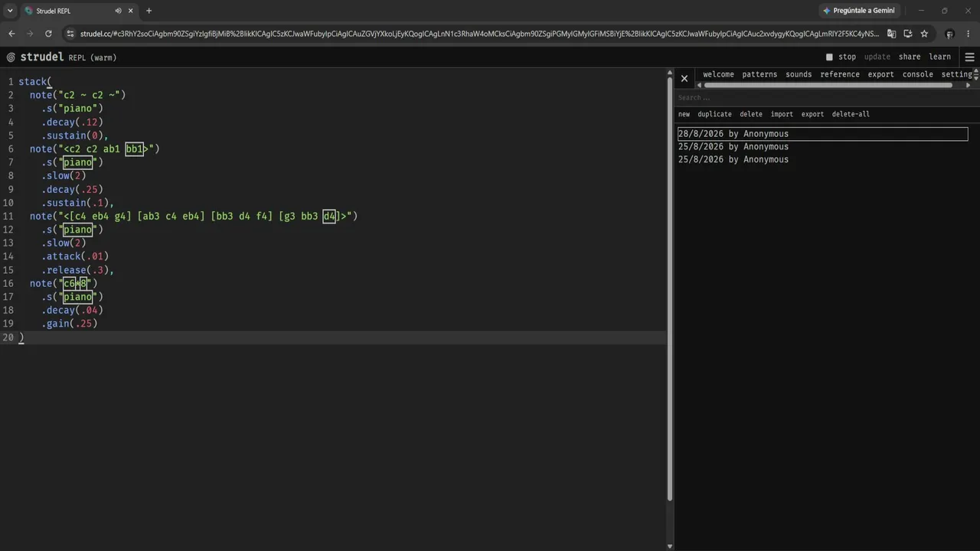Image resolution: width=980 pixels, height=551 pixels.
Task: Click the .release(.3), line
Action: point(77,270)
